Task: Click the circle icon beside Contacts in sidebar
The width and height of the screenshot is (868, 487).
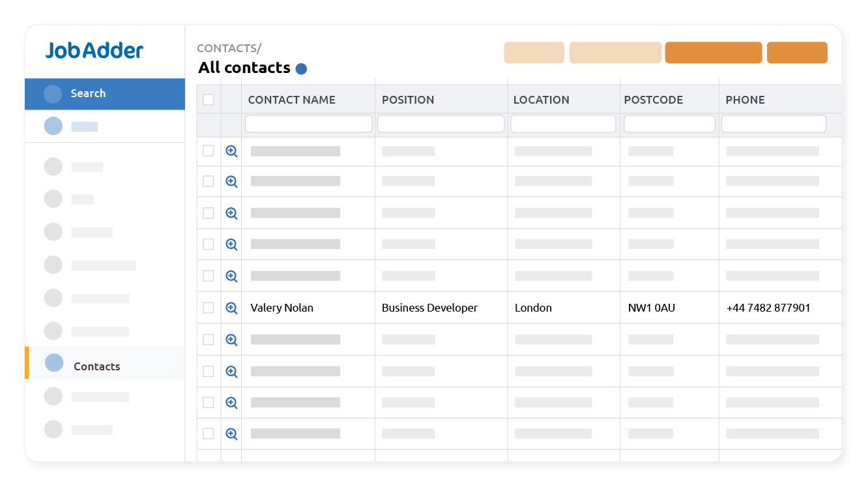Action: (53, 366)
